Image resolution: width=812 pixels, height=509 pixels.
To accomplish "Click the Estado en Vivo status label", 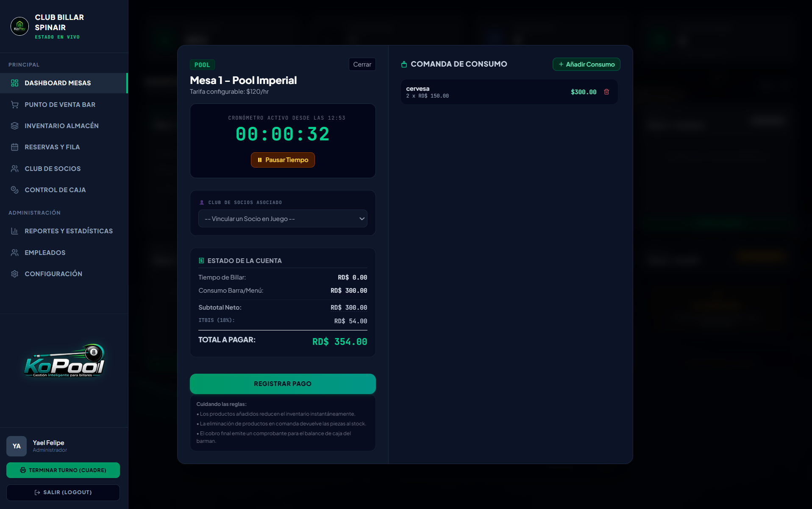I will (57, 37).
